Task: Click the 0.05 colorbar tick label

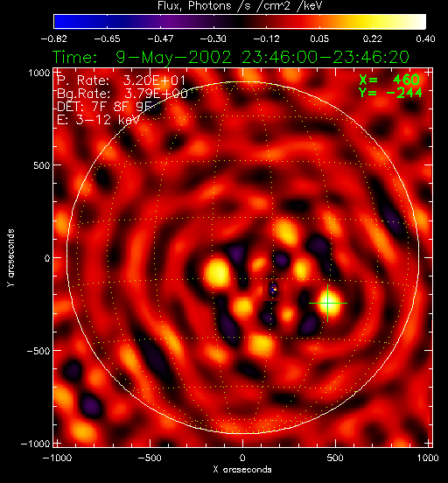Action: [x=319, y=38]
